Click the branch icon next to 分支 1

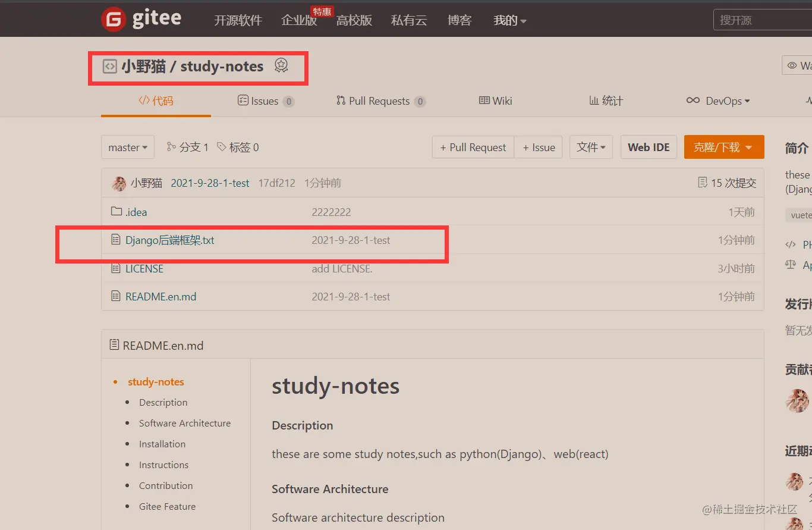[x=171, y=147]
